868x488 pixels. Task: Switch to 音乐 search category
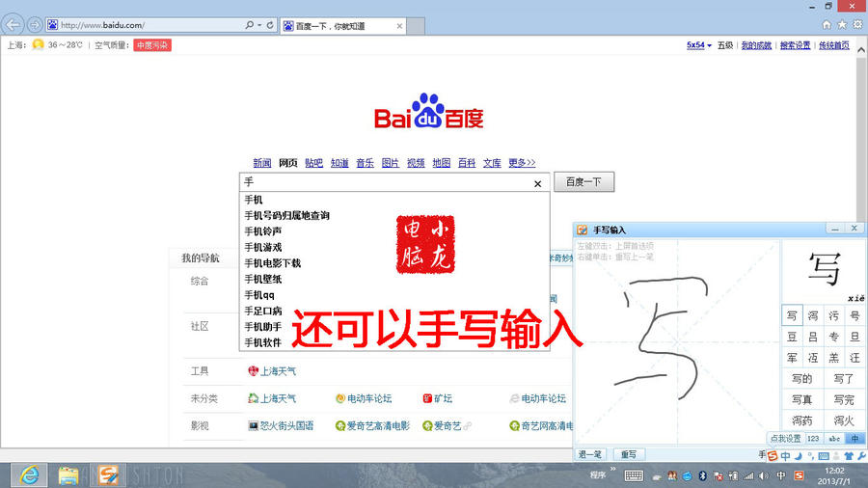[x=365, y=163]
